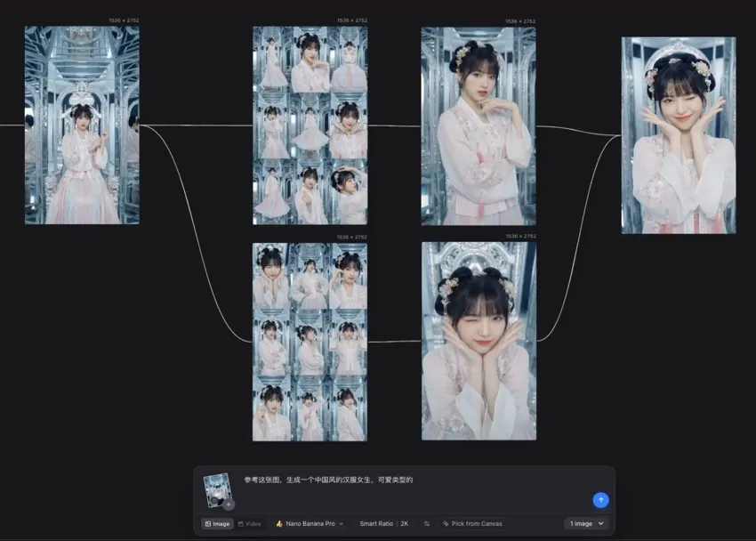Click the settings sliders icon beside 2K
Image resolution: width=756 pixels, height=541 pixels.
[427, 524]
